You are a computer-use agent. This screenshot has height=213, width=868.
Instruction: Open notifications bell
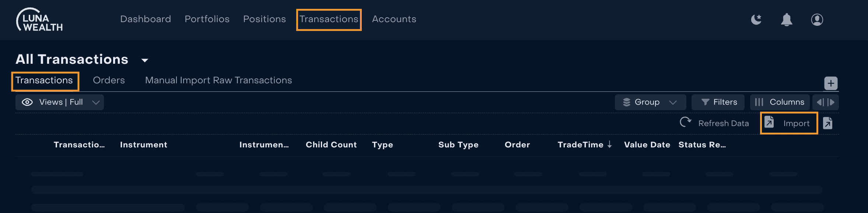tap(787, 20)
